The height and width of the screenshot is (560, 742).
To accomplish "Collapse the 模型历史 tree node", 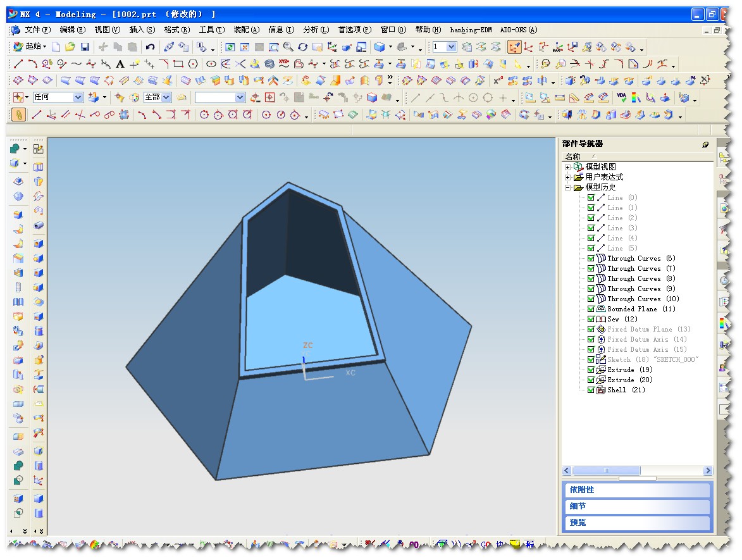I will pos(567,187).
